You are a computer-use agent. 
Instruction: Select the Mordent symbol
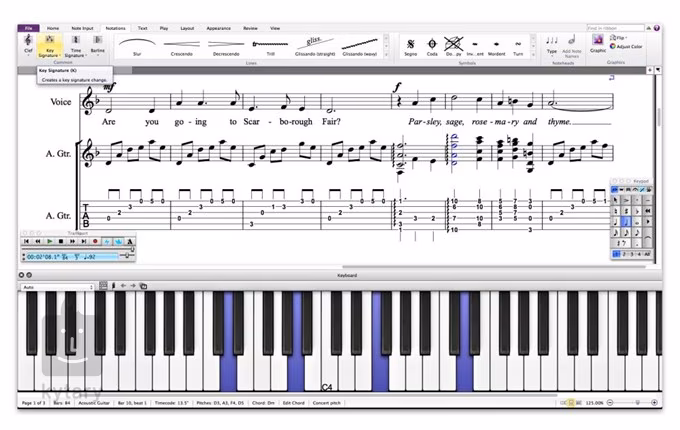coord(497,46)
